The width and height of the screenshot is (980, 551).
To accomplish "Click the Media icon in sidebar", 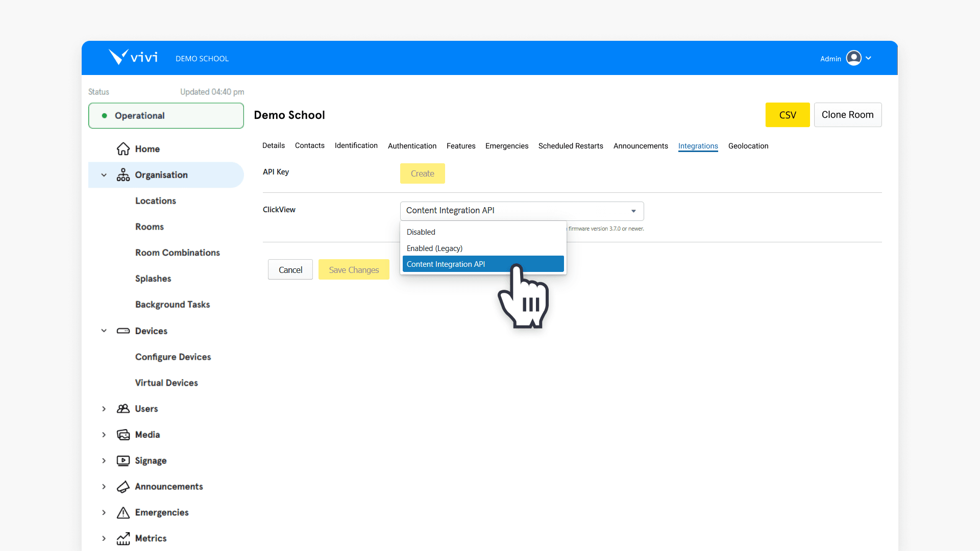I will pyautogui.click(x=123, y=434).
